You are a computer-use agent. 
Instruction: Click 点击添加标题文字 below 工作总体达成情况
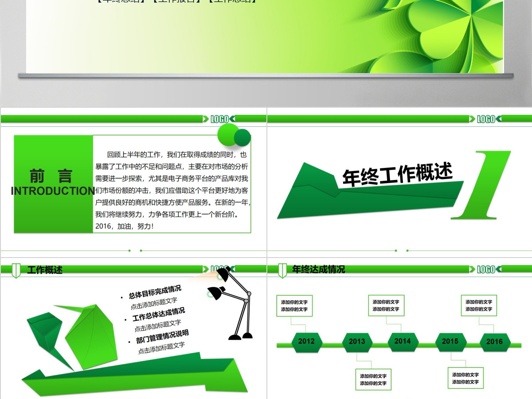click(158, 325)
